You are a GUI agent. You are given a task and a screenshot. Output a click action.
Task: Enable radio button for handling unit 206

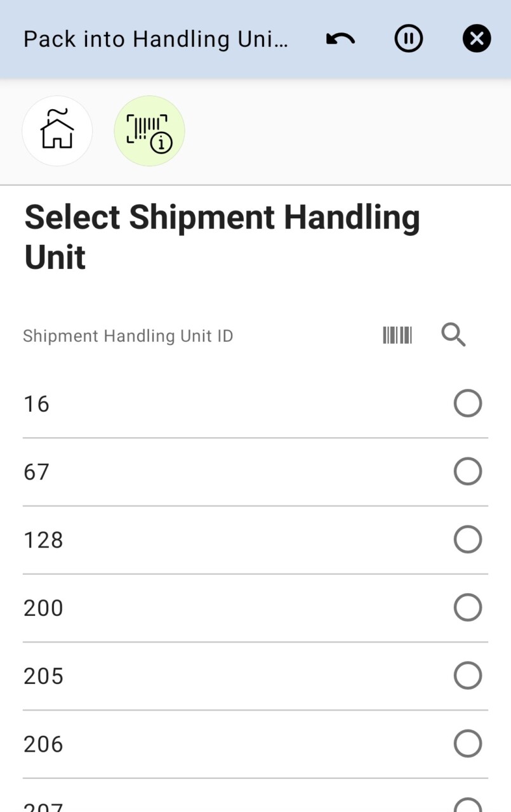468,744
